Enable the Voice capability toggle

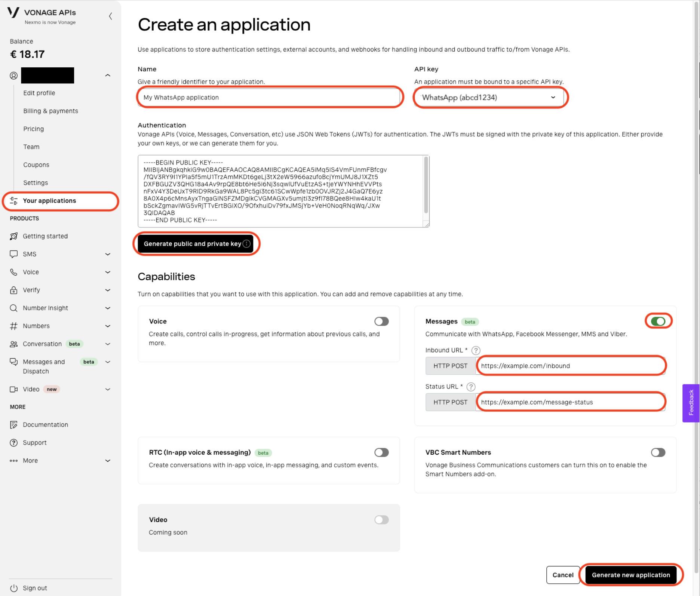click(x=381, y=321)
